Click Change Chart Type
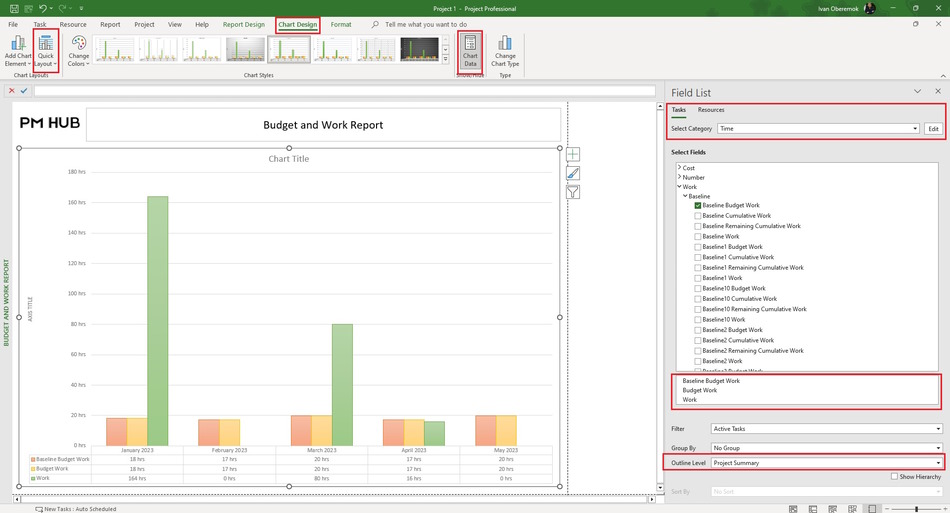950x513 pixels. [x=505, y=51]
